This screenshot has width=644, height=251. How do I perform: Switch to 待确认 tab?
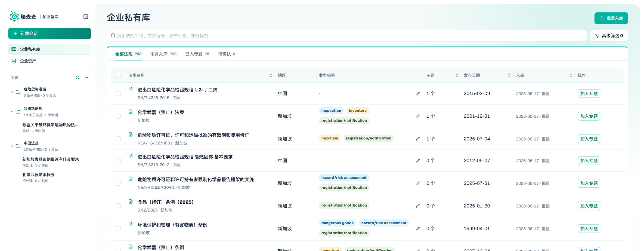pos(227,54)
